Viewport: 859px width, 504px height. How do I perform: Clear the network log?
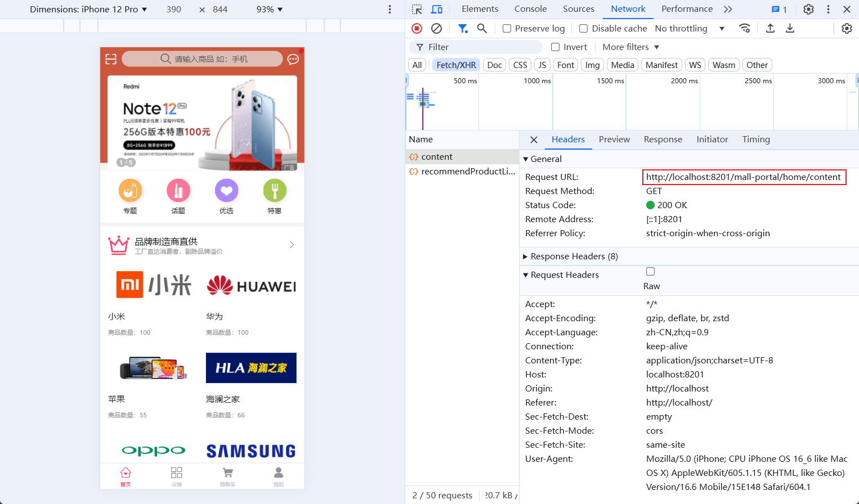[x=436, y=28]
